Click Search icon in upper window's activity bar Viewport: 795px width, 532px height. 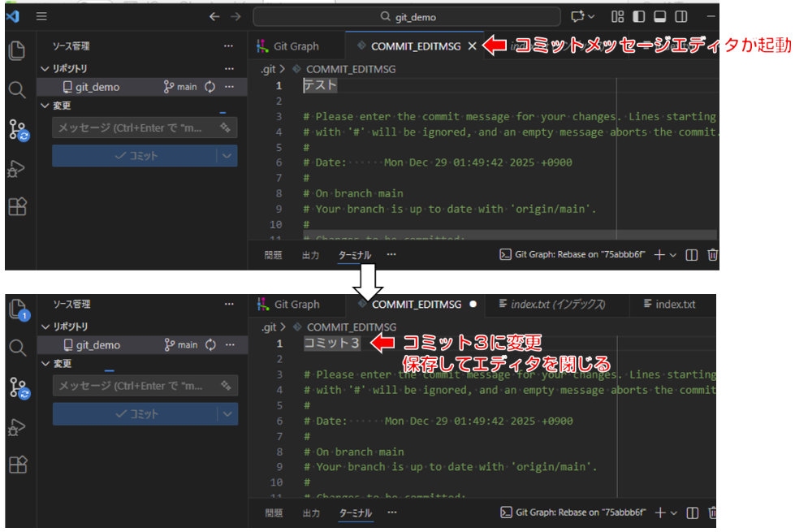tap(17, 89)
